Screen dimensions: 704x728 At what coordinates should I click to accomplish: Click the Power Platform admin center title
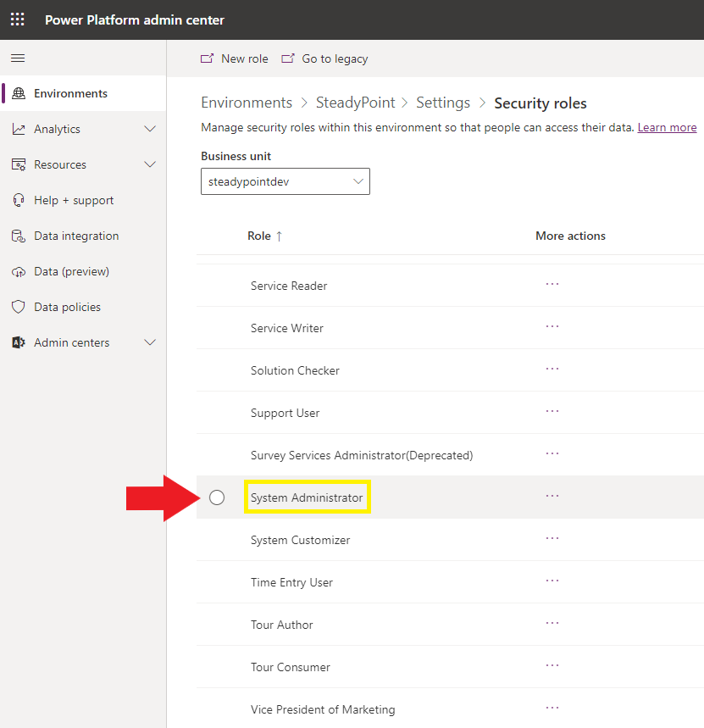pyautogui.click(x=135, y=20)
